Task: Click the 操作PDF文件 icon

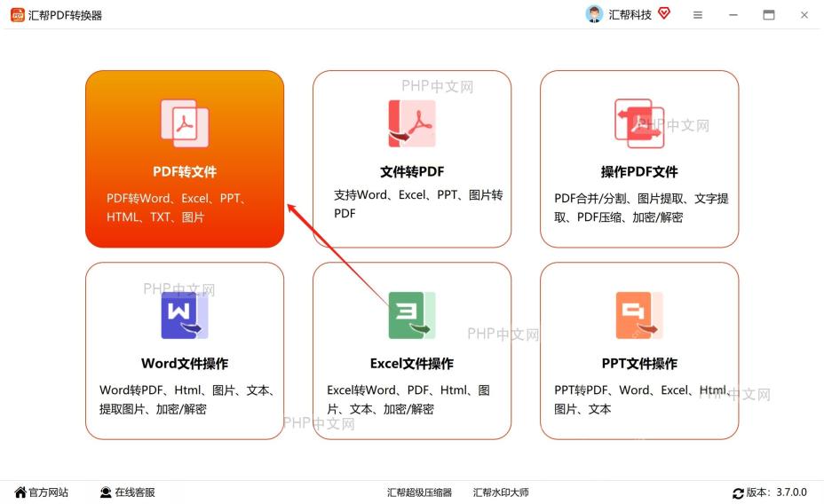Action: point(639,123)
